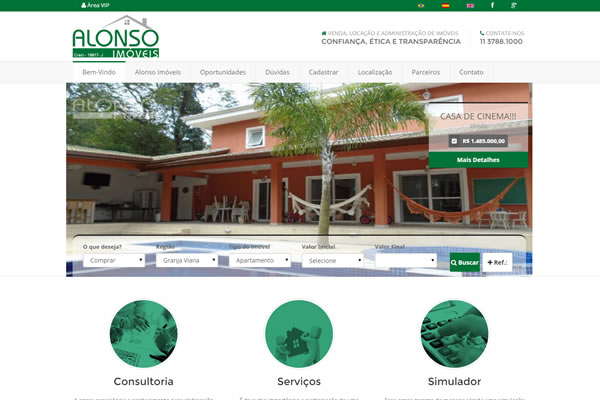This screenshot has height=400, width=600.
Task: Open the Simulador calculator icon
Action: 454,332
